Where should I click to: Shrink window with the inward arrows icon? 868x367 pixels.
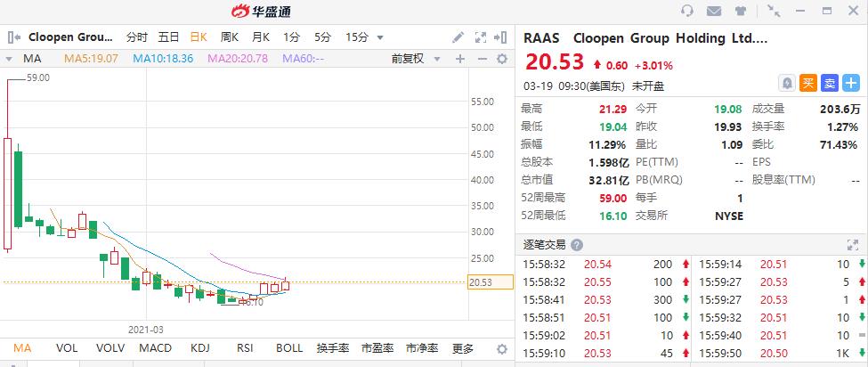click(x=774, y=11)
